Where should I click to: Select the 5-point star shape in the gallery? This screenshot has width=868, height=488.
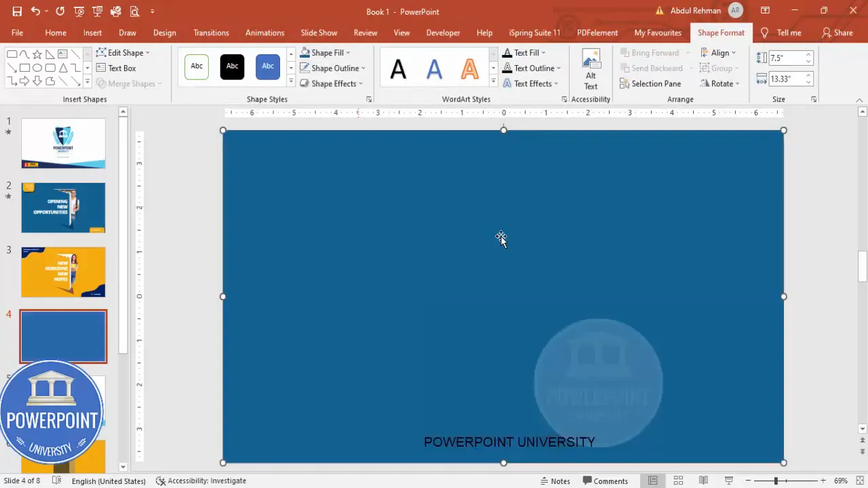pos(37,54)
